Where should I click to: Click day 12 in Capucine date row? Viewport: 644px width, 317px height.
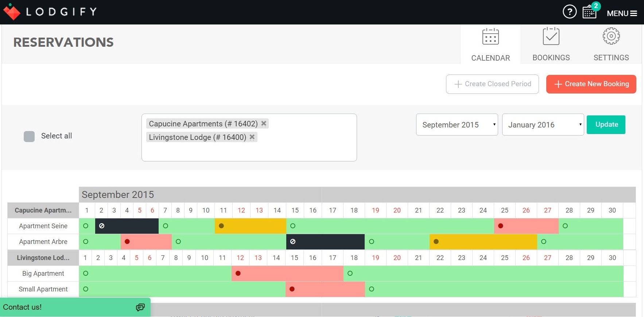coord(241,210)
